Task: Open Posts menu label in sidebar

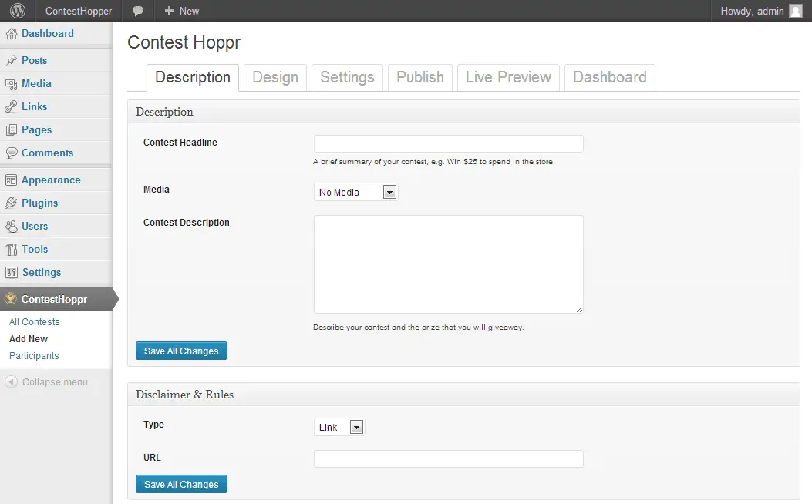Action: click(34, 61)
